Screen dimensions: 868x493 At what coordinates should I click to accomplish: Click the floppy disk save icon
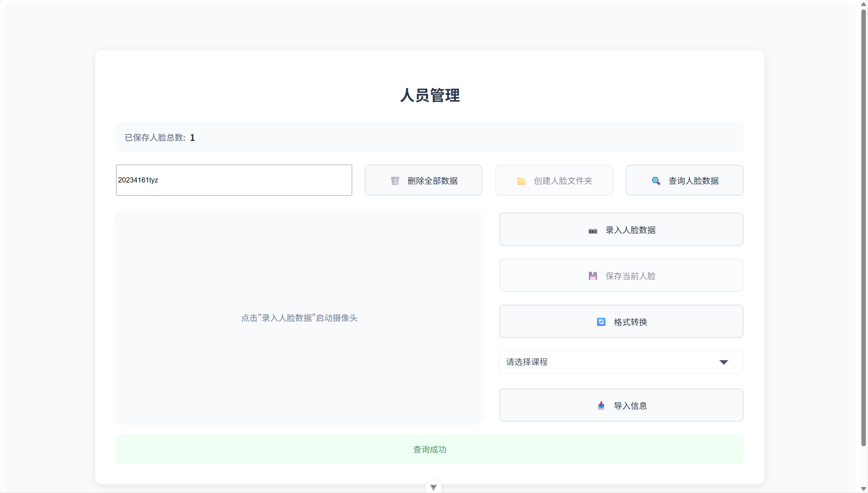pos(593,276)
